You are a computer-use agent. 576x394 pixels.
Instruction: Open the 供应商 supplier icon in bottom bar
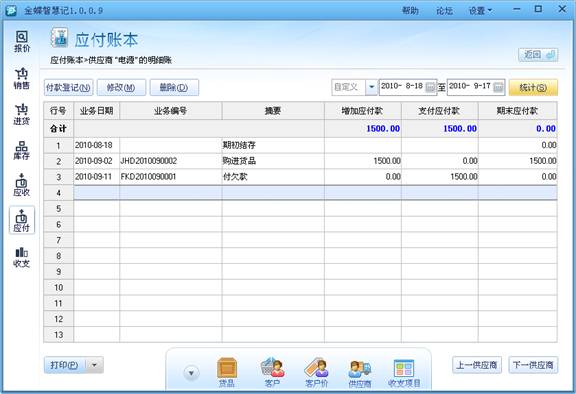[360, 373]
